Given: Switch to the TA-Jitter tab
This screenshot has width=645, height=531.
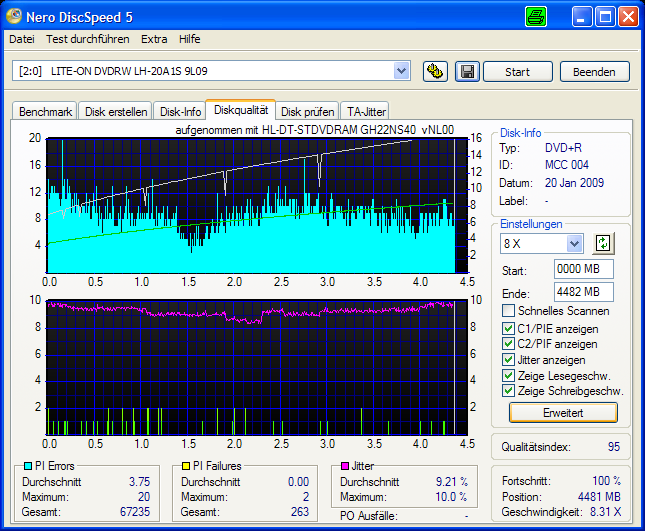Looking at the screenshot, I should click(366, 111).
